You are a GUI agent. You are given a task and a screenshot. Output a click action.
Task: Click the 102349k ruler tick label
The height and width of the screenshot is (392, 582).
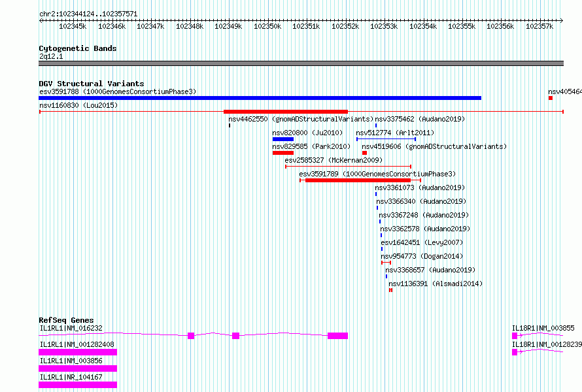pos(228,26)
